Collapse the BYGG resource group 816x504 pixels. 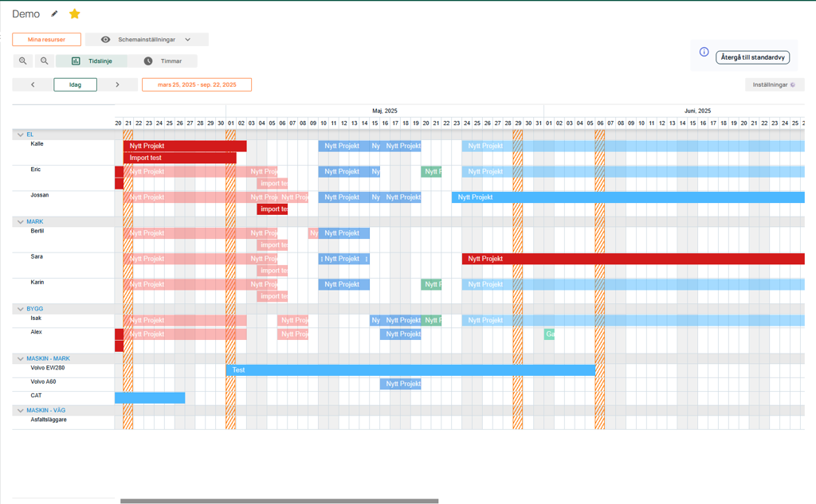[x=21, y=308]
